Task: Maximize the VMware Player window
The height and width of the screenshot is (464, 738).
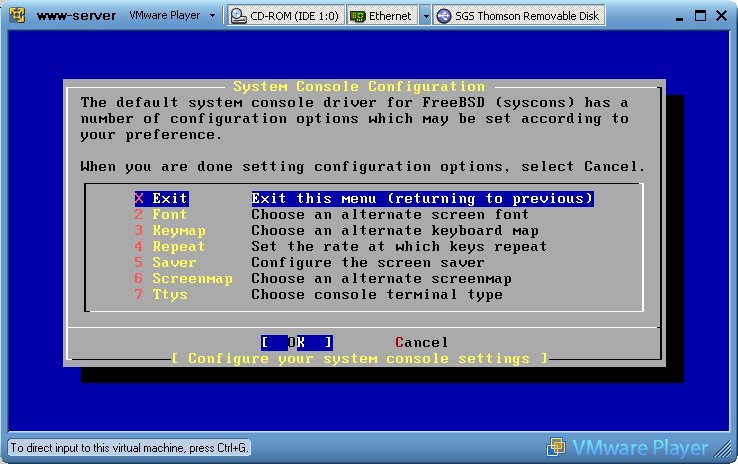Action: pos(700,16)
